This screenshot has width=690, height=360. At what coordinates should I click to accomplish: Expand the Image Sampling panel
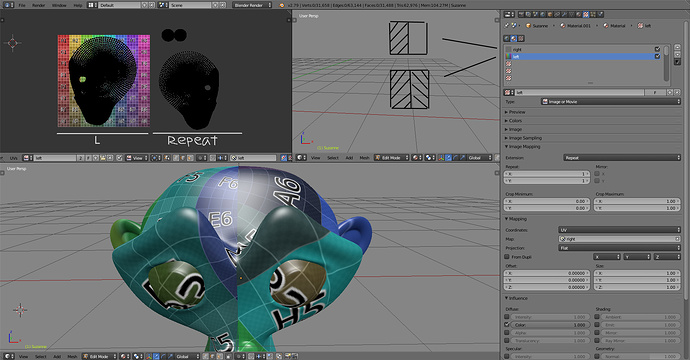click(x=525, y=138)
